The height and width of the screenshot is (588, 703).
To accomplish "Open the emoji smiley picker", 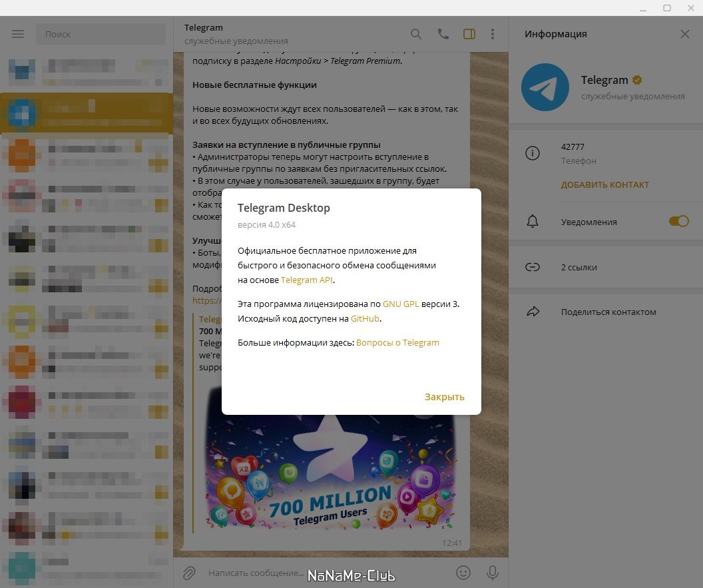I will 463,573.
